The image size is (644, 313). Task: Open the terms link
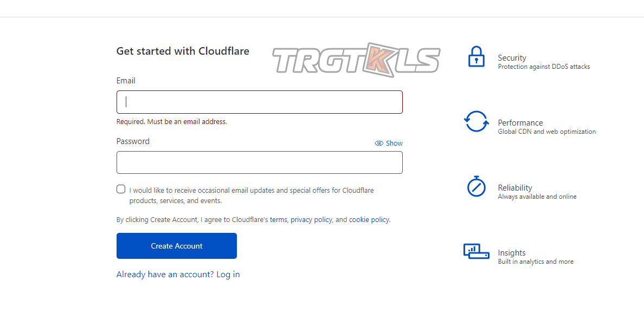(278, 220)
